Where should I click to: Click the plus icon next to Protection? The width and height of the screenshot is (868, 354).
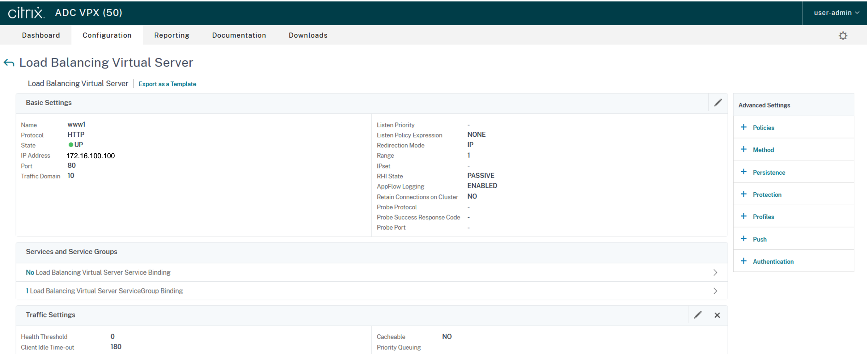pos(744,194)
